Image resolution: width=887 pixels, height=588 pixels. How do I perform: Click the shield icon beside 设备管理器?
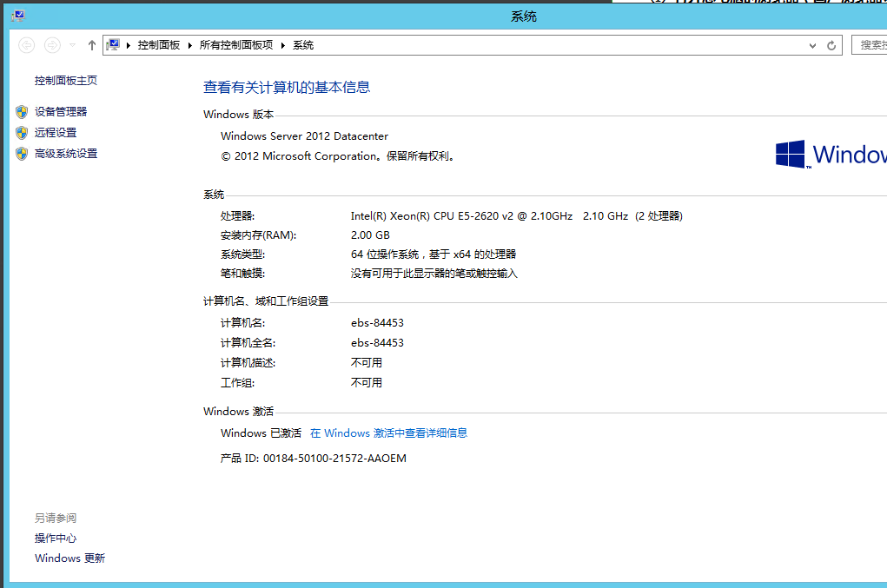pyautogui.click(x=22, y=112)
